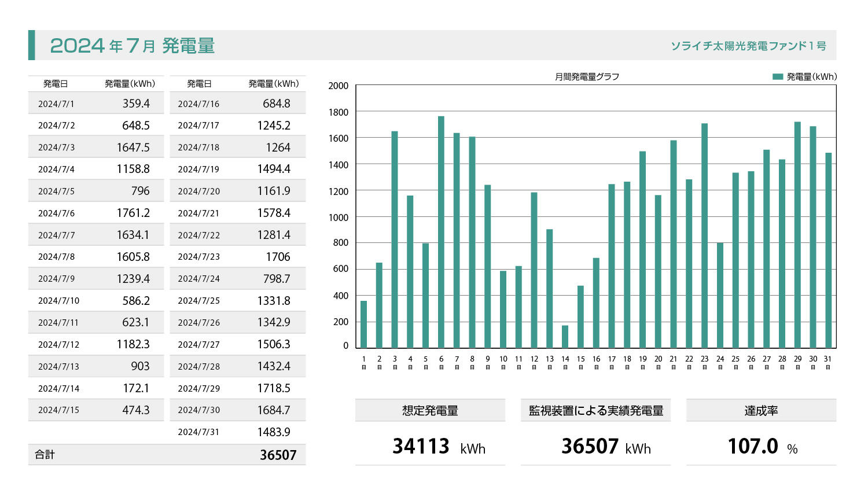
Task: Click the value 1578.4
Action: click(x=274, y=213)
